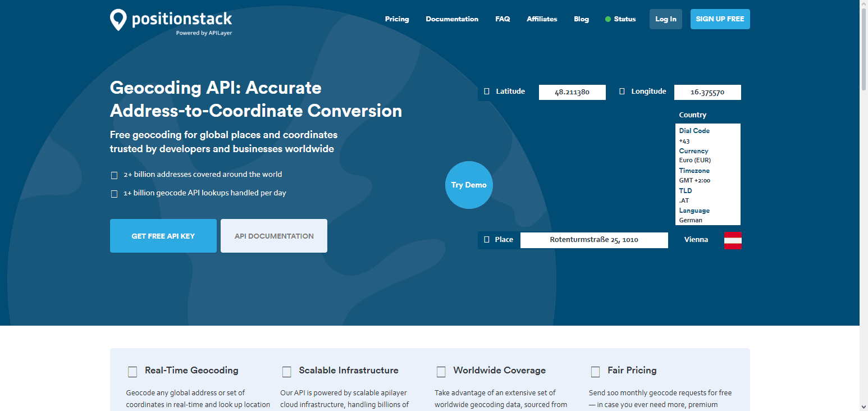
Task: Click the Place field Rotenturmstraße 25, 1010
Action: click(594, 240)
